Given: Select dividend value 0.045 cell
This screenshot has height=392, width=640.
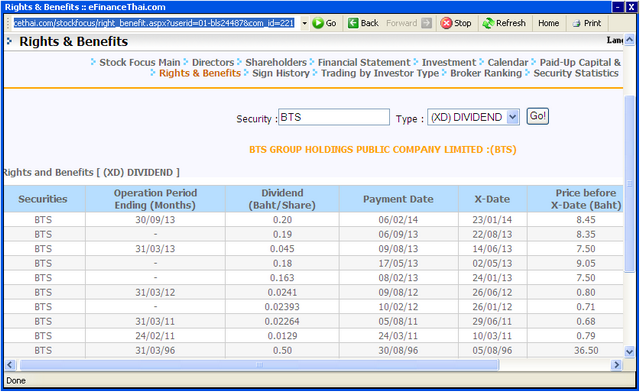Looking at the screenshot, I should click(x=282, y=249).
